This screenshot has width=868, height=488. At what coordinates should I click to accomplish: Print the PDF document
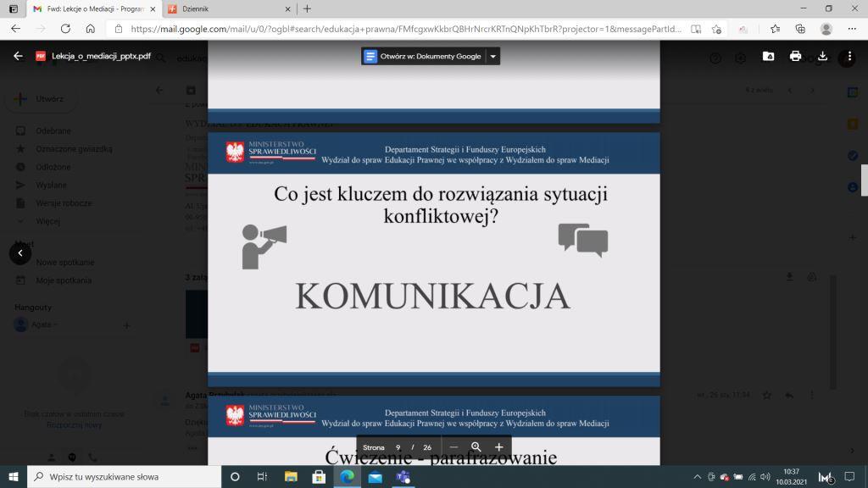pos(795,57)
